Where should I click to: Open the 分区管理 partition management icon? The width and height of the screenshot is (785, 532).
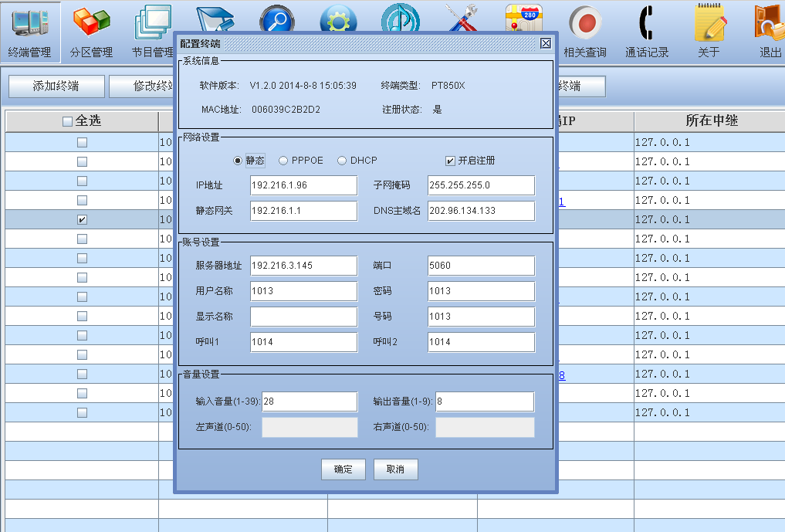pyautogui.click(x=91, y=24)
